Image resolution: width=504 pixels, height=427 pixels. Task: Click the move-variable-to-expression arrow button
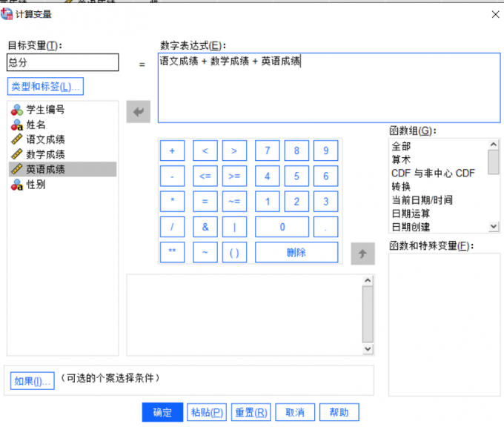138,112
